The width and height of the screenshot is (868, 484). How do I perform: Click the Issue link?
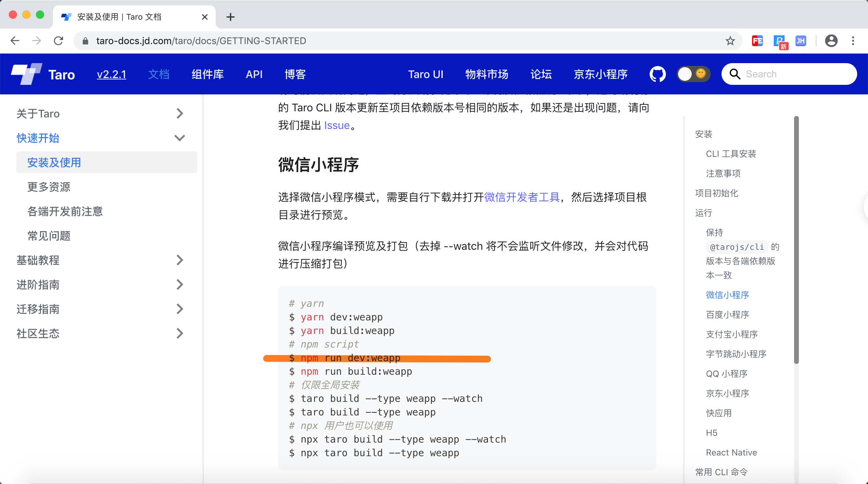337,125
